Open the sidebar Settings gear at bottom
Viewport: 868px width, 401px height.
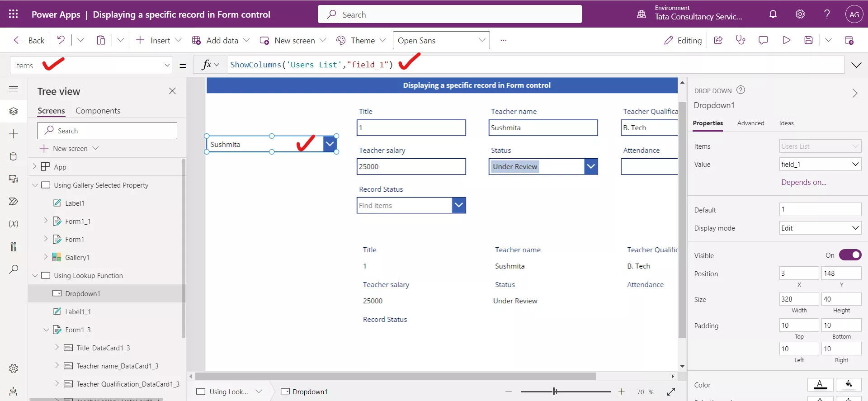(x=14, y=368)
